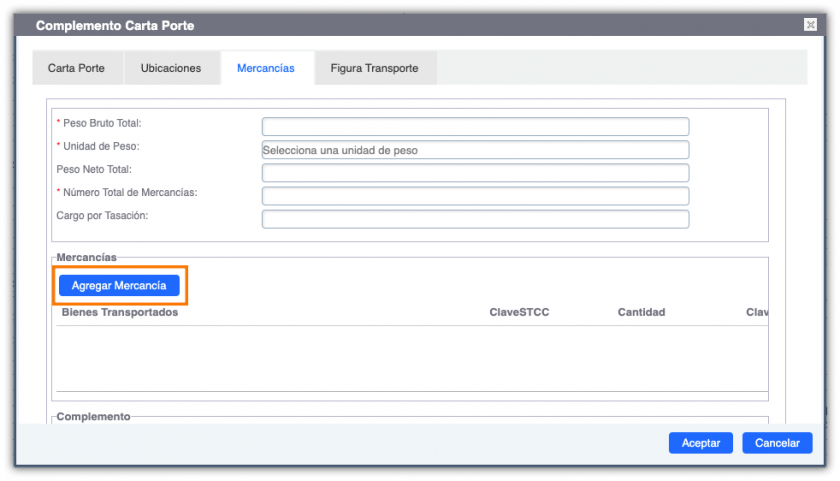Click the Peso Bruto Total label
This screenshot has height=481, width=840.
click(x=102, y=123)
